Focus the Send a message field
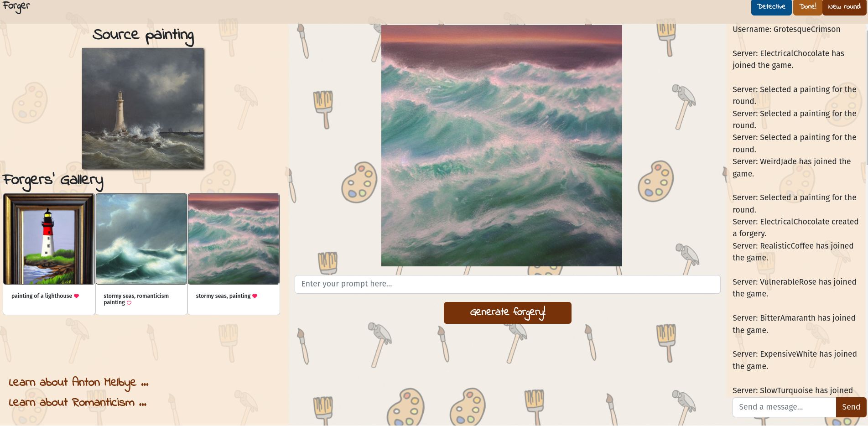 tap(784, 407)
